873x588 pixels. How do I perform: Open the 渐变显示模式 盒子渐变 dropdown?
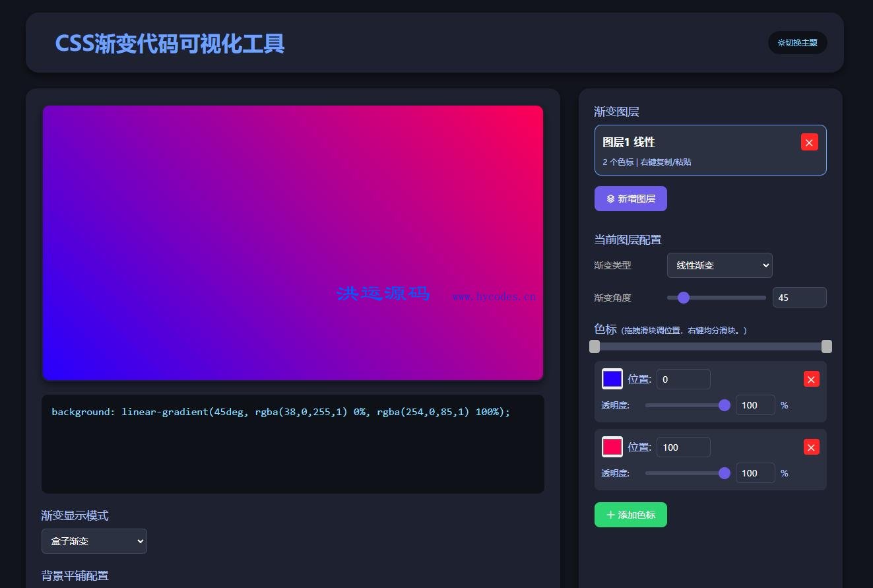tap(94, 541)
